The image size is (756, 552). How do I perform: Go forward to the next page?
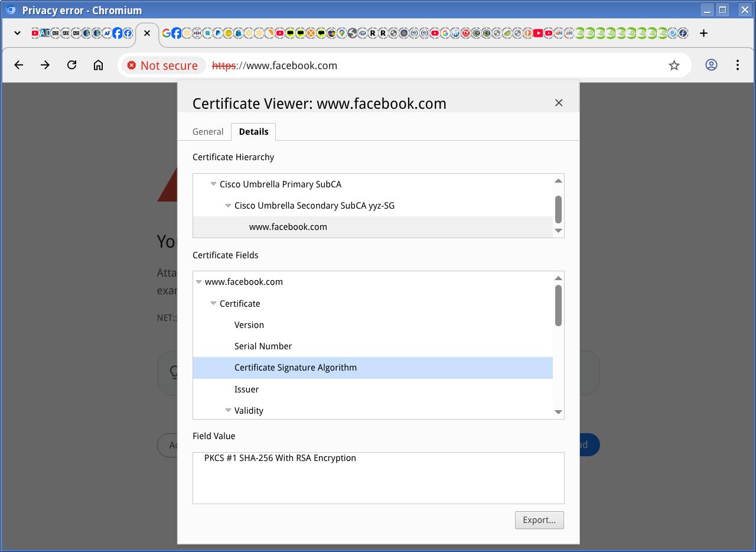coord(45,65)
